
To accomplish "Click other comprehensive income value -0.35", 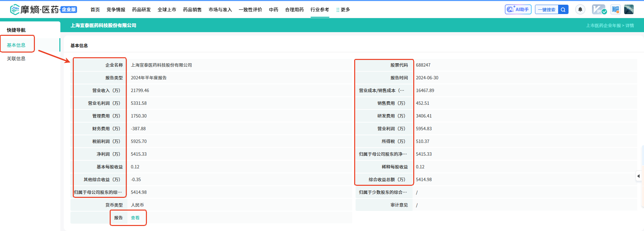I will pos(136,179).
